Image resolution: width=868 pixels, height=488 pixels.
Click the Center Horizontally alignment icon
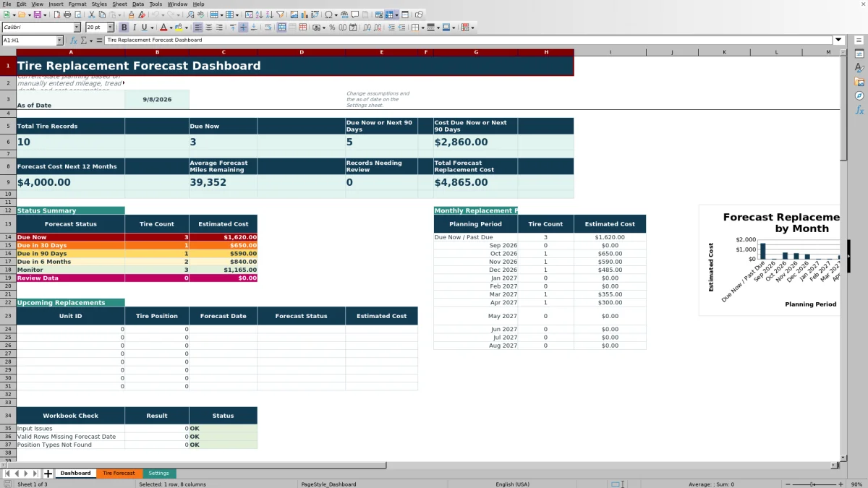point(208,27)
